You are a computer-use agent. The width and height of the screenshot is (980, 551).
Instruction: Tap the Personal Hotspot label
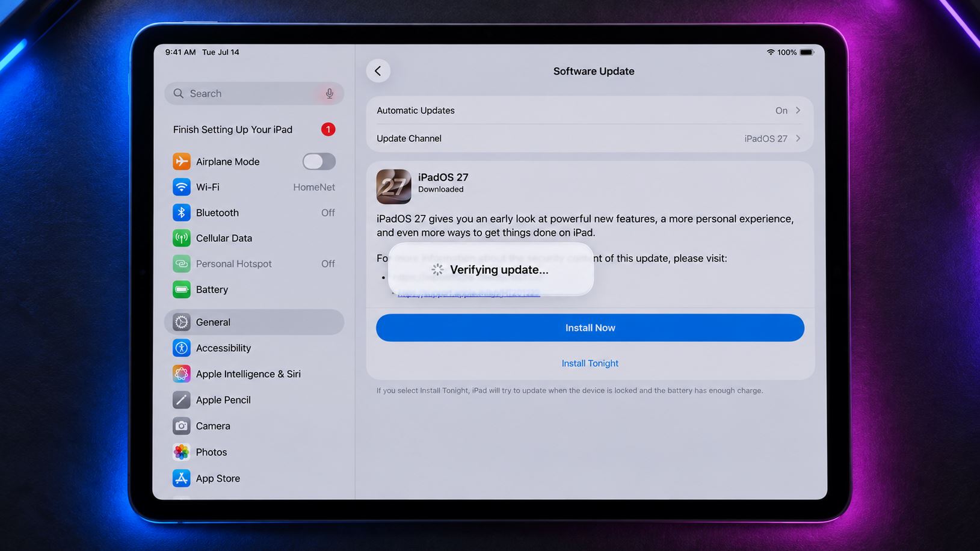tap(233, 263)
